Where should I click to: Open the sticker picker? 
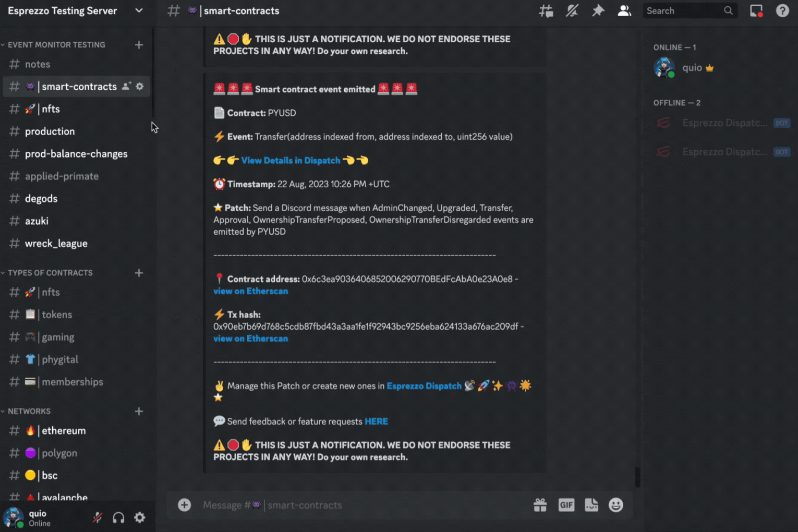[591, 505]
